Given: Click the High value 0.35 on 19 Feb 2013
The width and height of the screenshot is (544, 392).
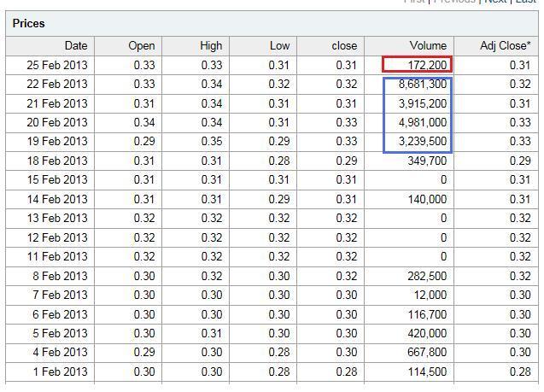Looking at the screenshot, I should (x=212, y=142).
